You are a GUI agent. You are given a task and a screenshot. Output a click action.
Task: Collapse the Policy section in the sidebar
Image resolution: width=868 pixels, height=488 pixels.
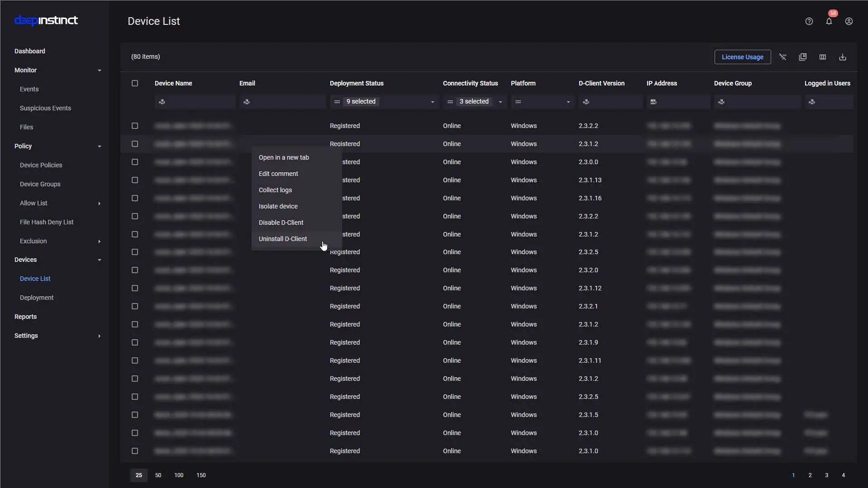pos(100,146)
